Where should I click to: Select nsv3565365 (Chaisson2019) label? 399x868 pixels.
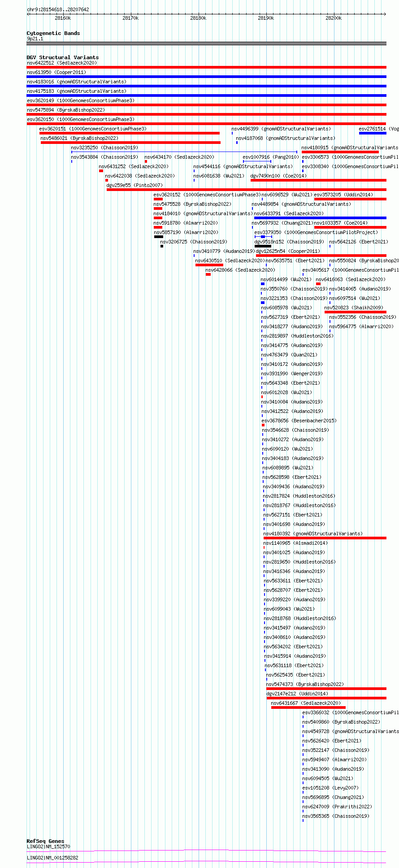[336, 816]
